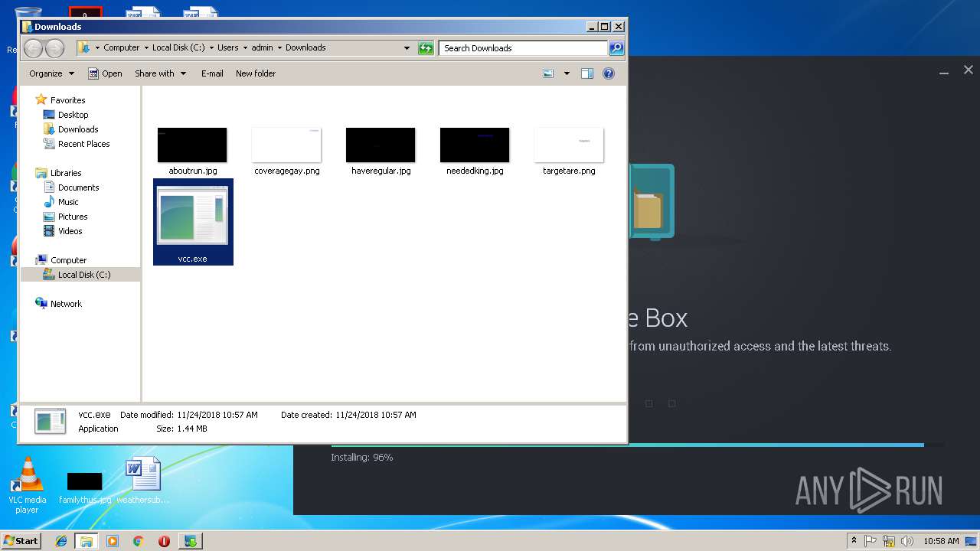Open the Share with dropdown
This screenshot has height=551, width=980.
[x=160, y=73]
